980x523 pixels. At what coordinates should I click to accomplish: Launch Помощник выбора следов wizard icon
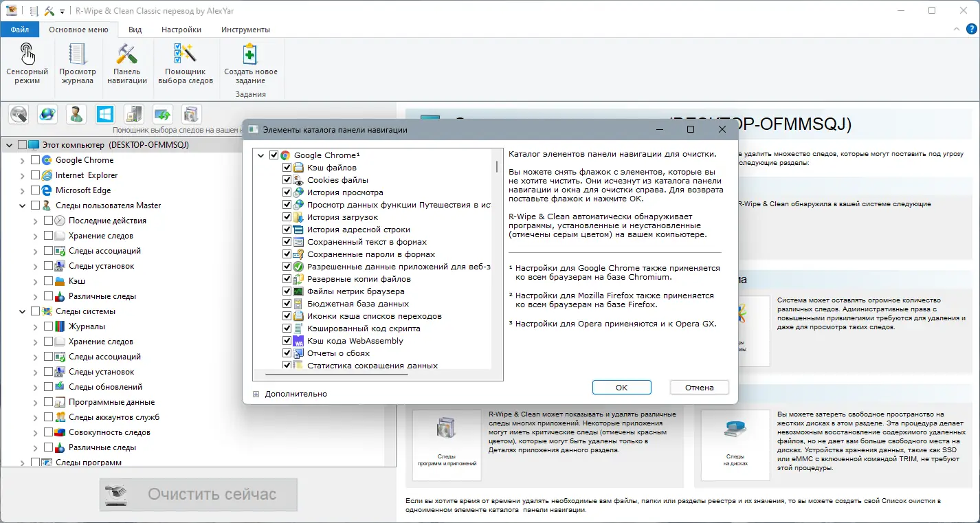click(x=186, y=54)
